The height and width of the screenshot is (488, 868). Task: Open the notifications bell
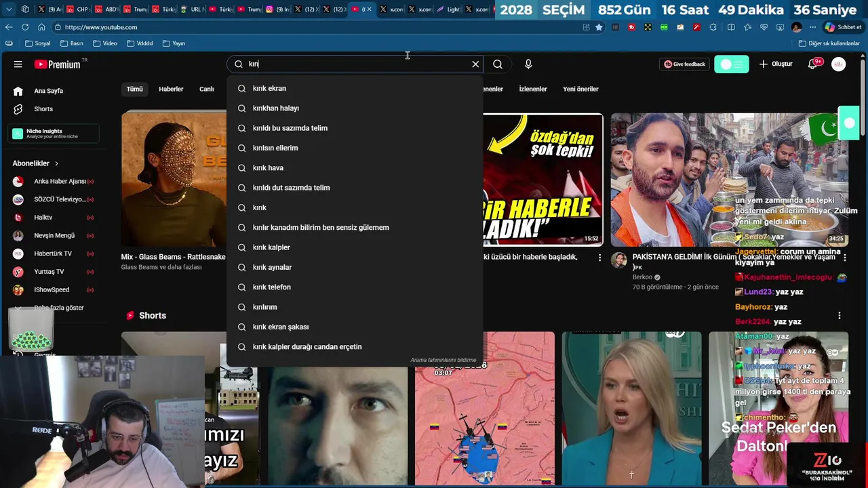click(x=812, y=64)
